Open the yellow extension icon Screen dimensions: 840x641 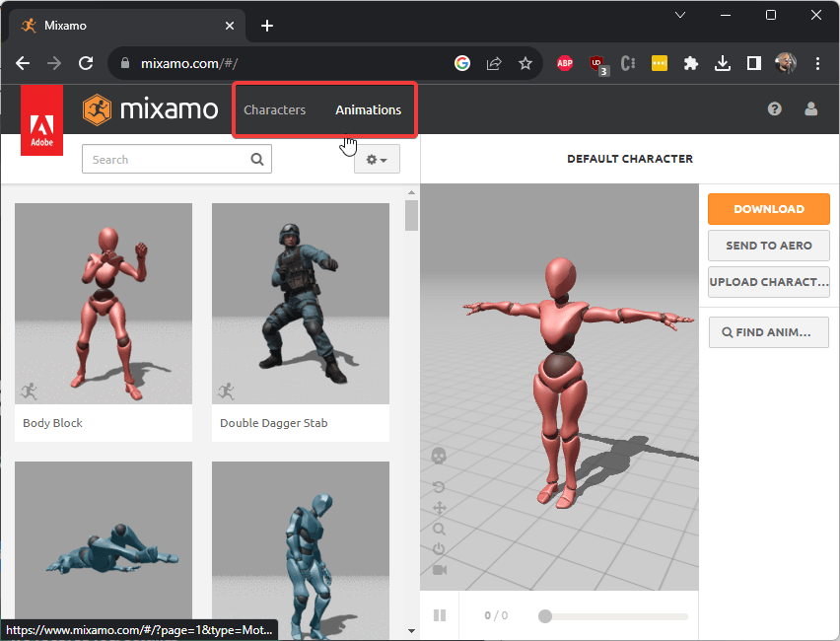point(660,63)
